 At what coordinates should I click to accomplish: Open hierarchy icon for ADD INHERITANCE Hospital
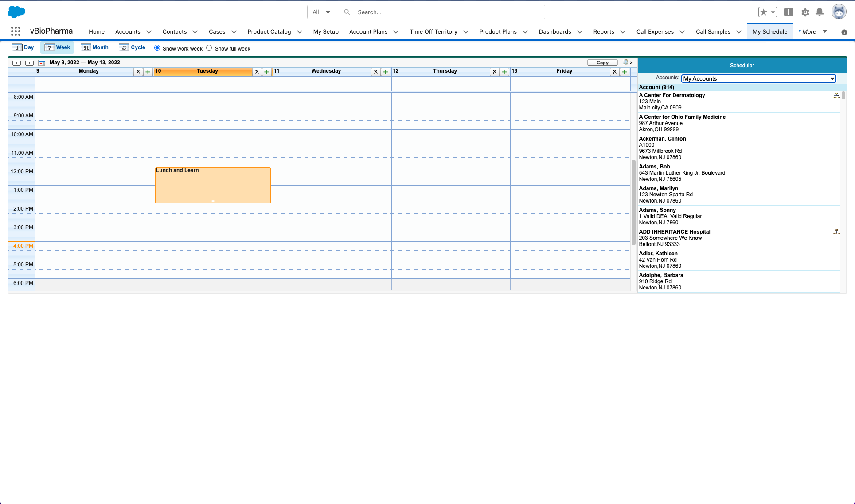point(836,232)
